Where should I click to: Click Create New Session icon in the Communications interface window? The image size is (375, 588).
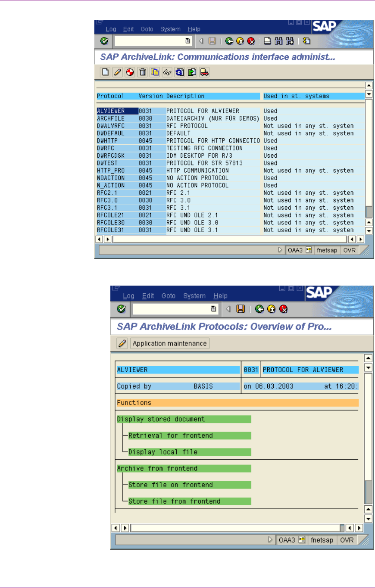(306, 41)
